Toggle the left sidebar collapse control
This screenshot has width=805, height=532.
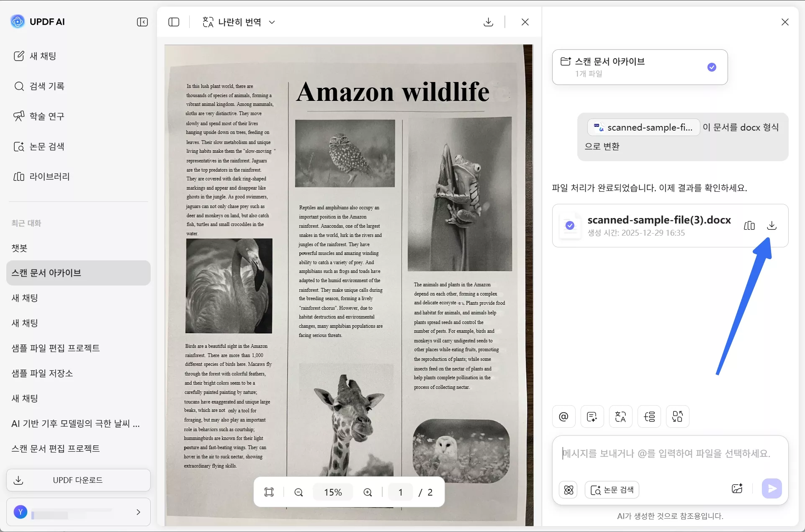pos(142,22)
